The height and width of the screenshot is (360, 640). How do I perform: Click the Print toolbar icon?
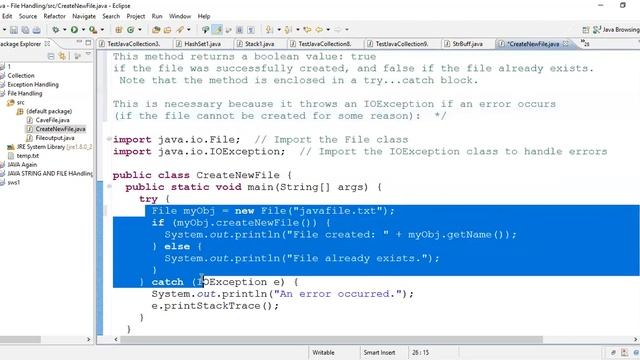[x=37, y=30]
